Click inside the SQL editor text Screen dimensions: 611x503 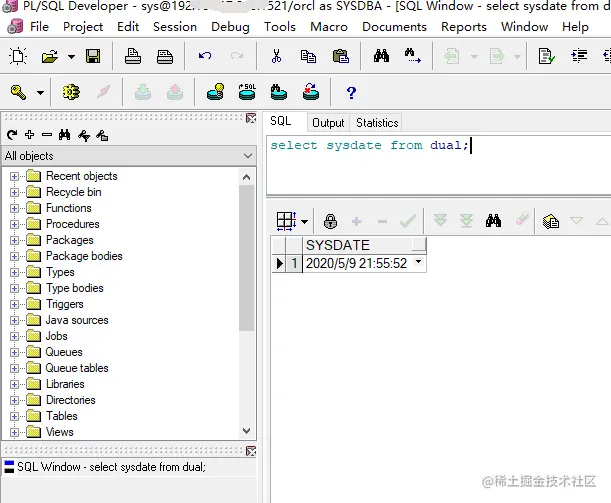point(369,145)
